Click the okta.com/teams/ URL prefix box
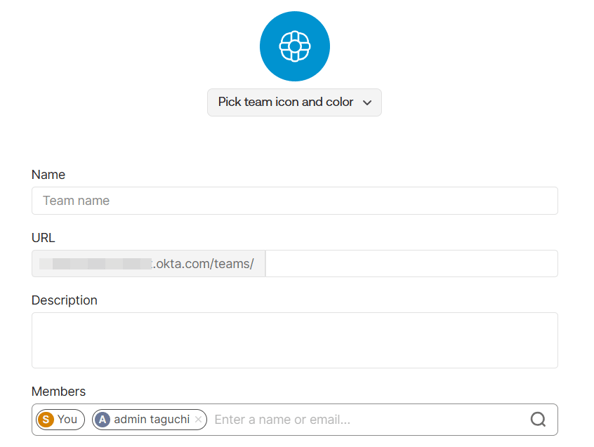 point(148,263)
